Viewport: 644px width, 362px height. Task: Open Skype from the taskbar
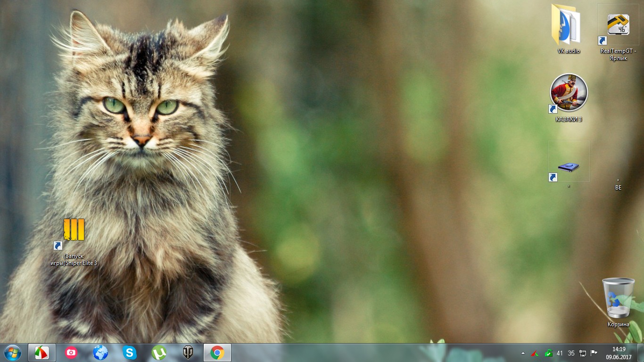point(130,353)
